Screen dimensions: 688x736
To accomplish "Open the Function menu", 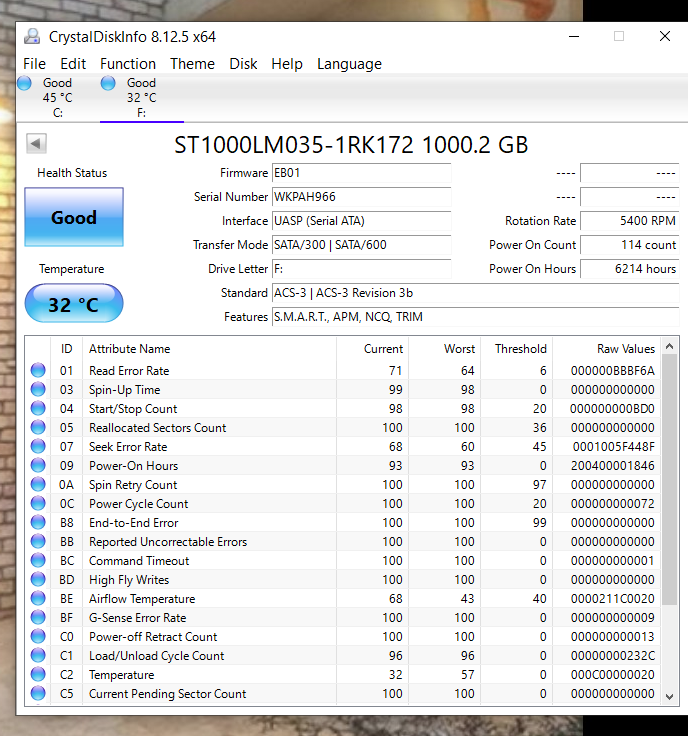I will tap(128, 64).
